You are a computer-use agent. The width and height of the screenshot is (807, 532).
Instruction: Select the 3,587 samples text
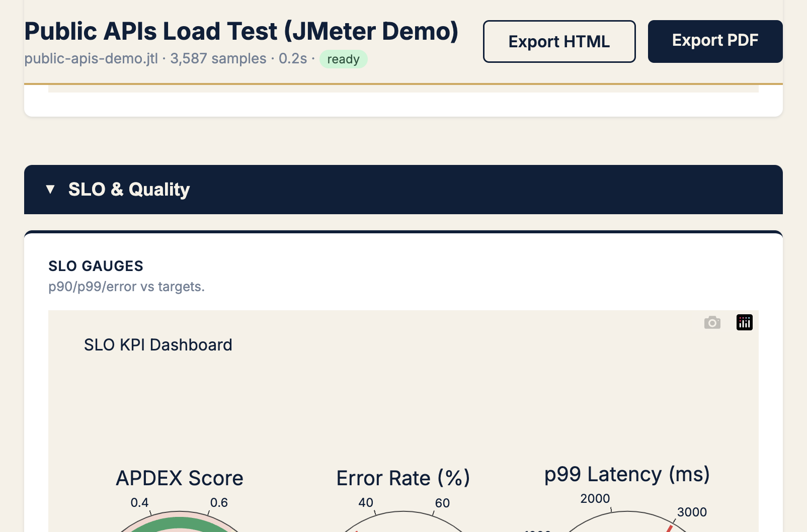tap(218, 58)
